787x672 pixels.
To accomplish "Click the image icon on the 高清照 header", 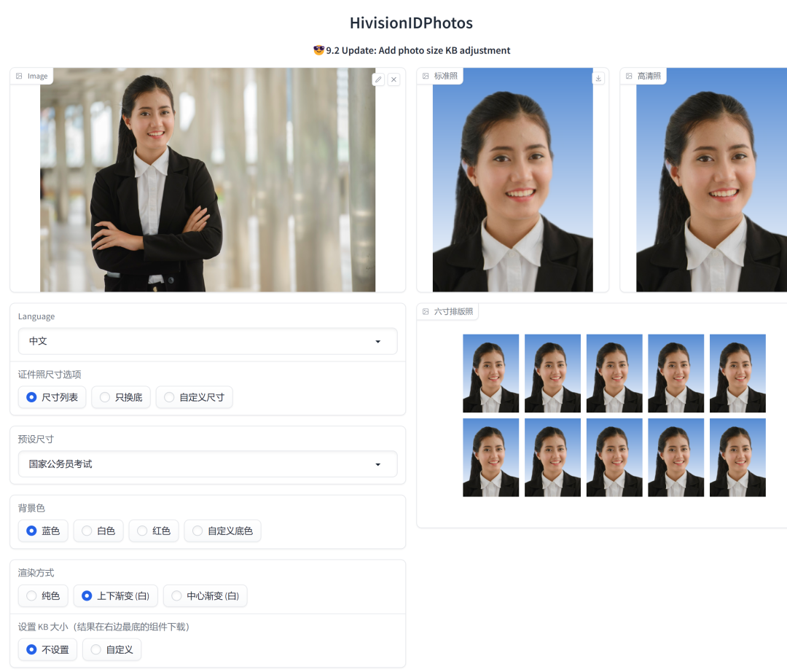I will [628, 75].
